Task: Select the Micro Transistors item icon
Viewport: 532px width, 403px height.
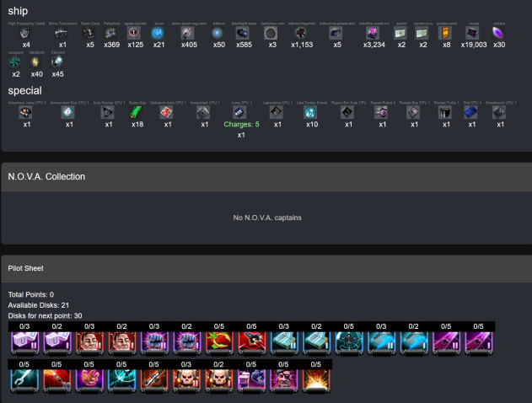Action: tap(61, 33)
